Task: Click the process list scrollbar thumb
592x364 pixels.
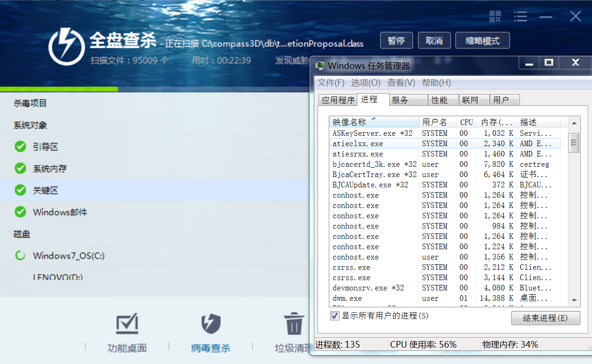Action: click(x=574, y=142)
